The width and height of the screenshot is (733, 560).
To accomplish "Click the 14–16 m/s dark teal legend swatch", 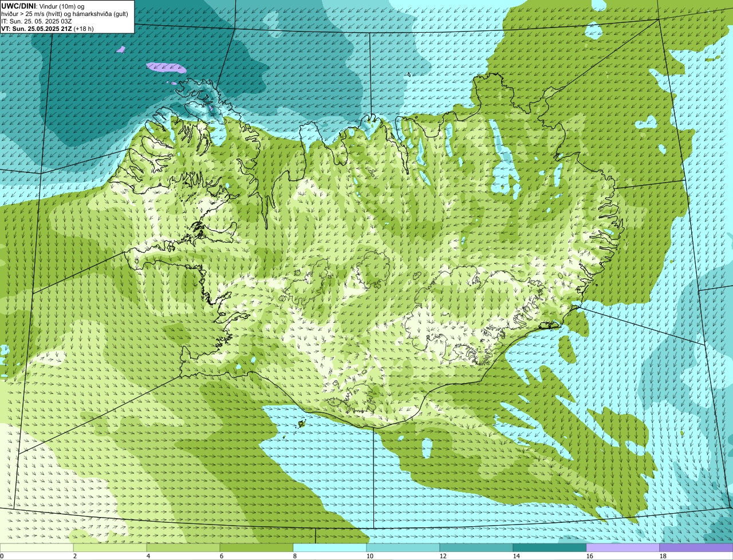I will [550, 547].
